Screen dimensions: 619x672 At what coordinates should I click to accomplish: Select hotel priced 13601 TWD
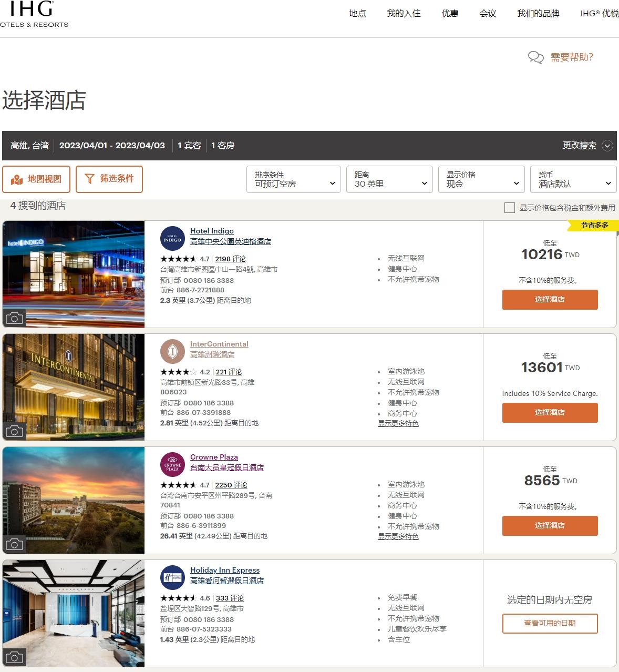[x=550, y=413]
